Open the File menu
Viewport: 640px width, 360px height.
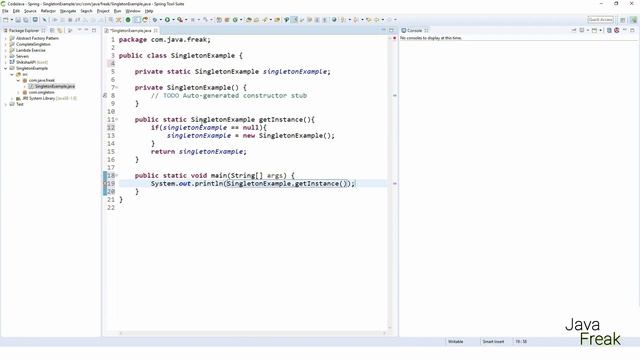[5, 11]
